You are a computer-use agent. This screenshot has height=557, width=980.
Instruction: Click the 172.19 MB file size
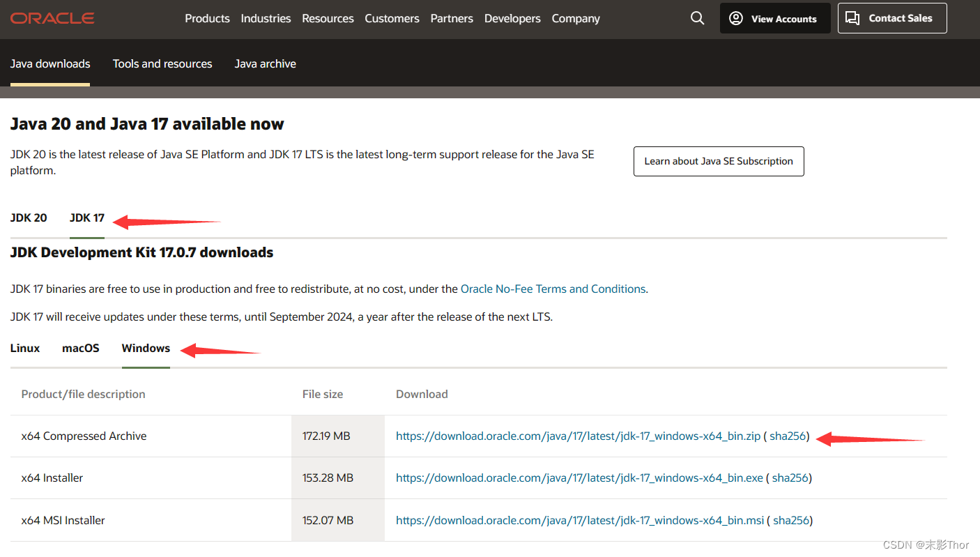(x=326, y=436)
